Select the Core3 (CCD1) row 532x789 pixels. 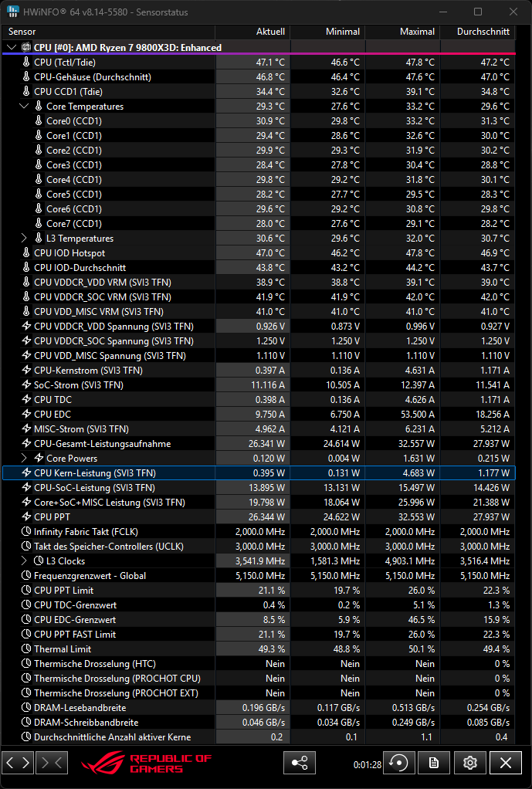pos(259,164)
